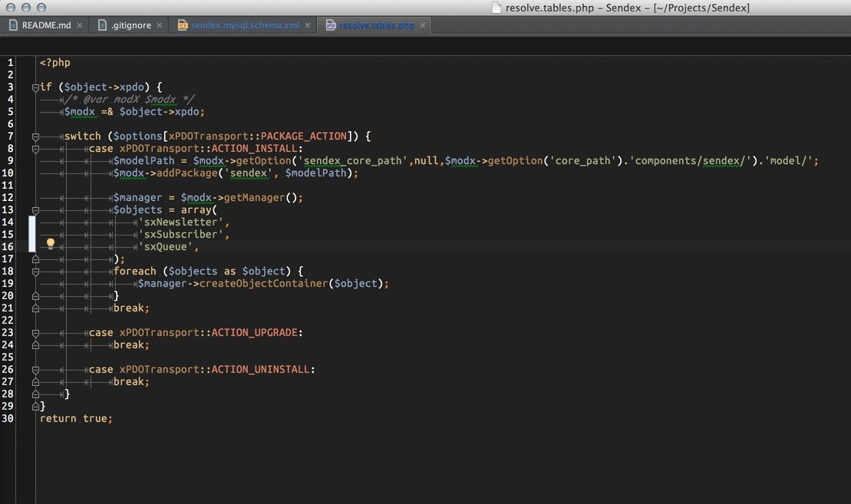Image resolution: width=851 pixels, height=504 pixels.
Task: Click the README.md file icon in tab
Action: point(13,25)
